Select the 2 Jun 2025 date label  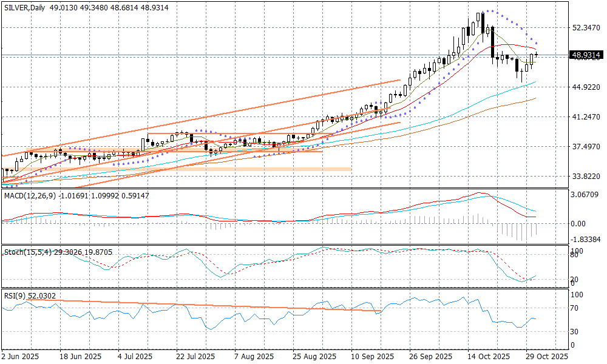click(21, 356)
